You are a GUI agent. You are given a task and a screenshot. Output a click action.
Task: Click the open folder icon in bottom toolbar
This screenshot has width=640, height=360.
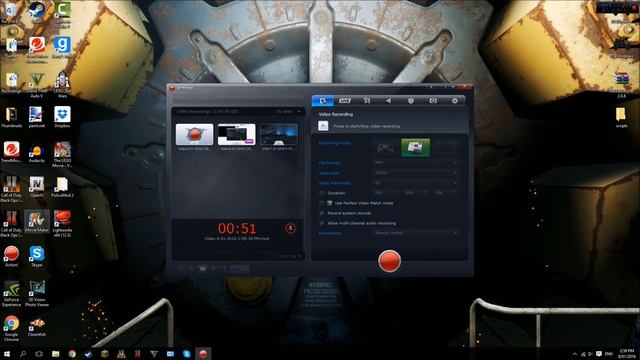point(202,269)
